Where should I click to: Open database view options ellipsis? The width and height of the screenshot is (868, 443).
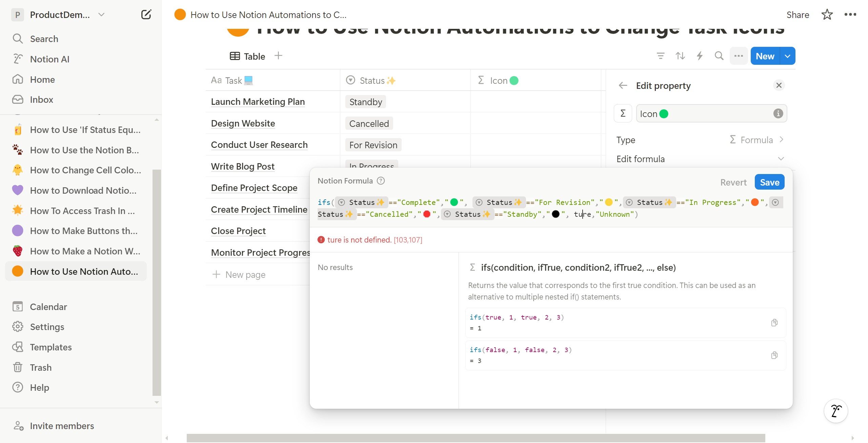739,56
